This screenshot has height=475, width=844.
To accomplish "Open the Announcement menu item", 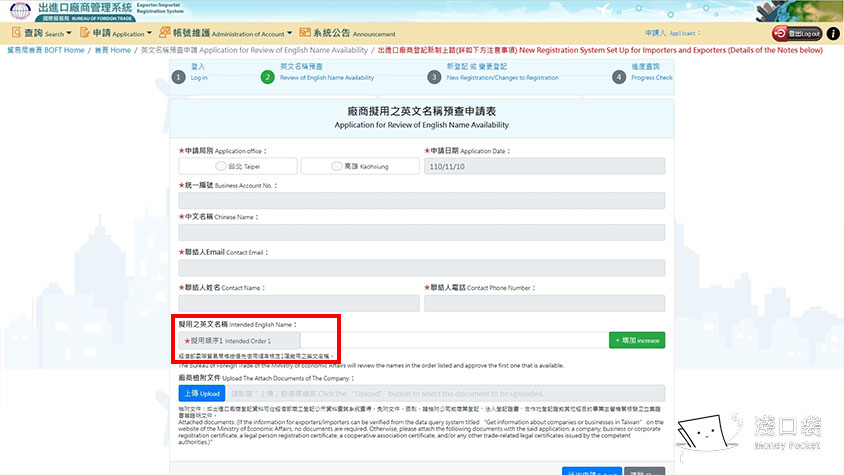I will pyautogui.click(x=347, y=33).
